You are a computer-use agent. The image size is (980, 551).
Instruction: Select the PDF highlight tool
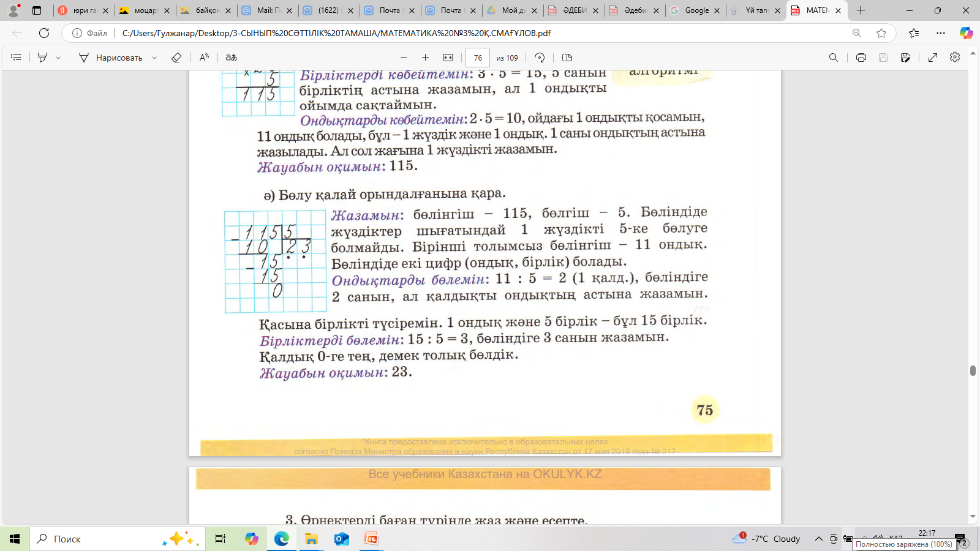pos(42,58)
